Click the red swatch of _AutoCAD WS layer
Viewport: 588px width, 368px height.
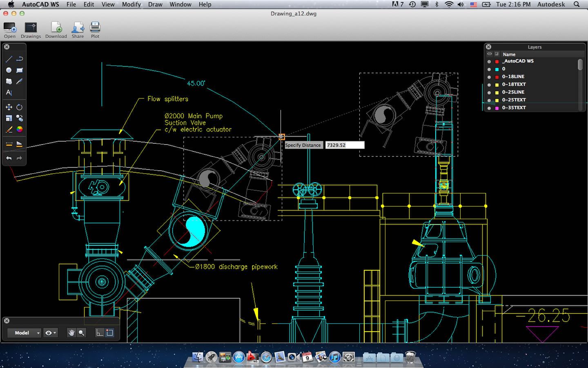point(497,61)
